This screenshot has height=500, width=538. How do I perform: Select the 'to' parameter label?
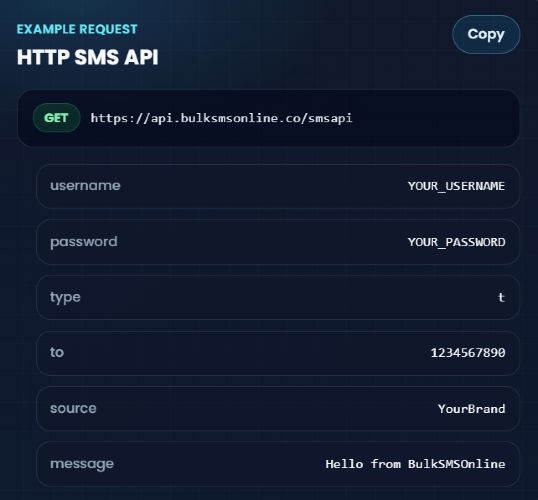pos(57,352)
